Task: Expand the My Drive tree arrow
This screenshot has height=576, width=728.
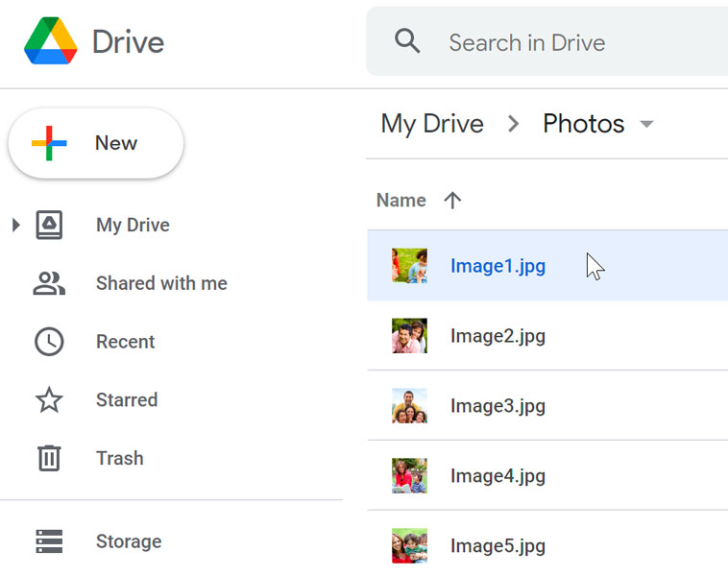Action: pyautogui.click(x=15, y=226)
